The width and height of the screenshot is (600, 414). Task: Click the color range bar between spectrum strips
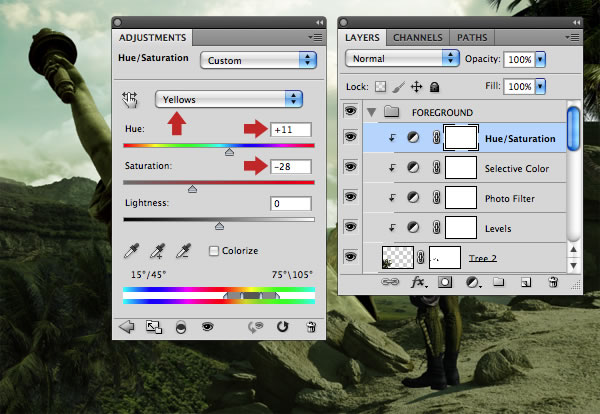tap(219, 295)
